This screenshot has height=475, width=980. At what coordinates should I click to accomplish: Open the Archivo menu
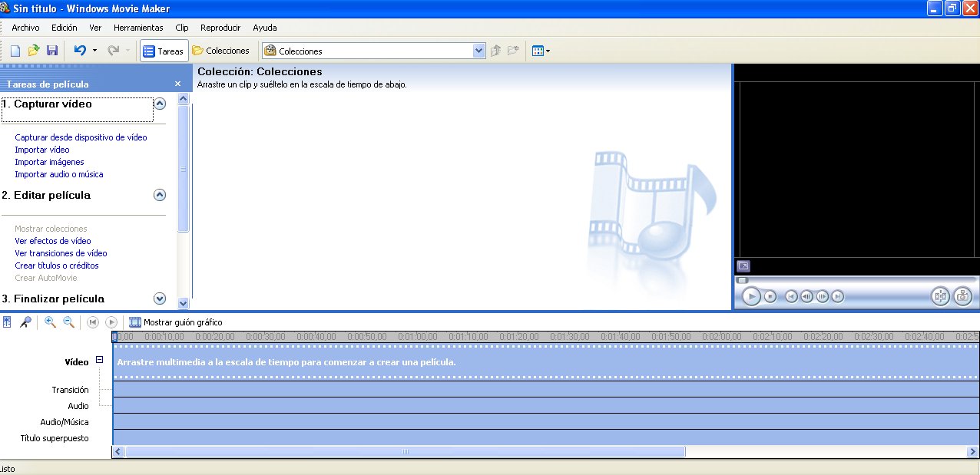point(25,28)
